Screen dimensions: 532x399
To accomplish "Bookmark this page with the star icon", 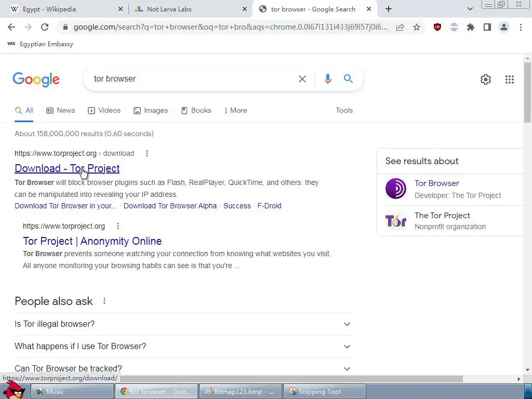I will pos(417,27).
